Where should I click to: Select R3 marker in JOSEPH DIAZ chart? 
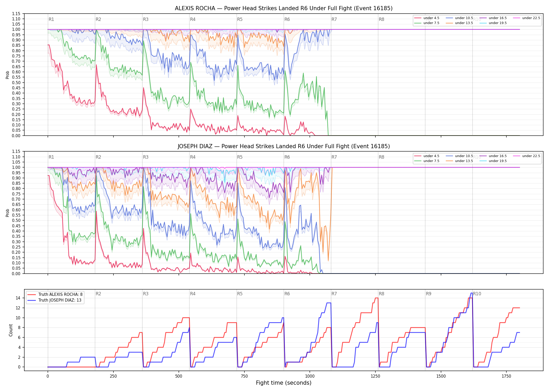[x=146, y=157]
